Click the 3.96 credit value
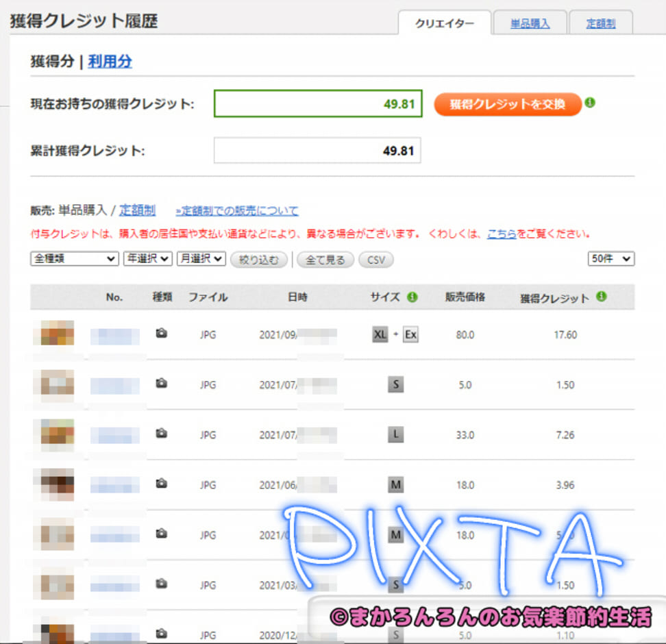Screen dimensions: 666x644 coord(565,485)
